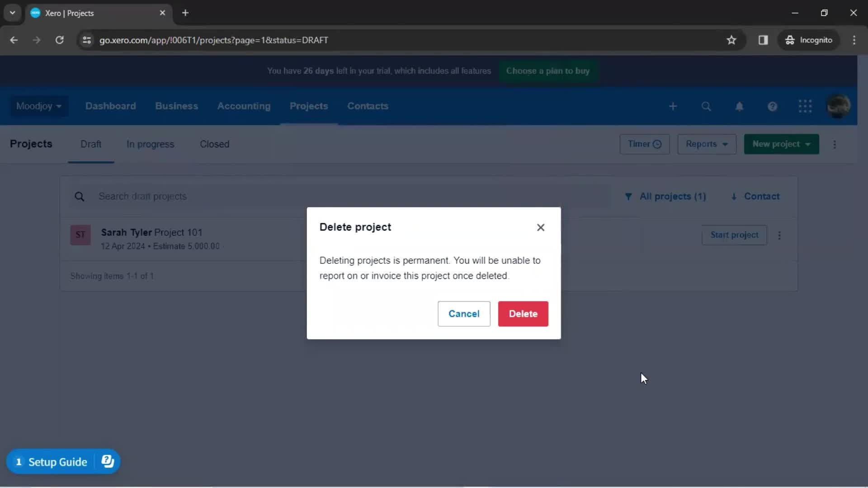Click the address bar URL
Image resolution: width=868 pixels, height=488 pixels.
pyautogui.click(x=214, y=40)
